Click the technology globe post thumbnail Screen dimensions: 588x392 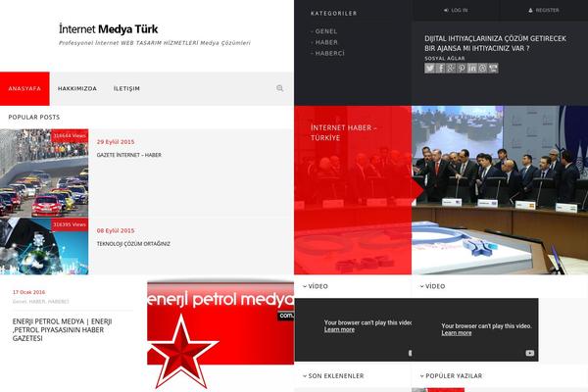pos(44,246)
